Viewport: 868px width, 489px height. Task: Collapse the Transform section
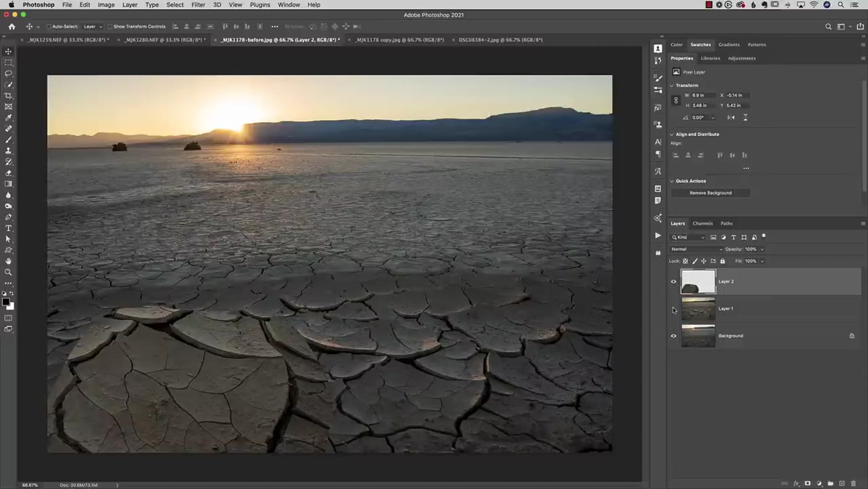[x=672, y=85]
